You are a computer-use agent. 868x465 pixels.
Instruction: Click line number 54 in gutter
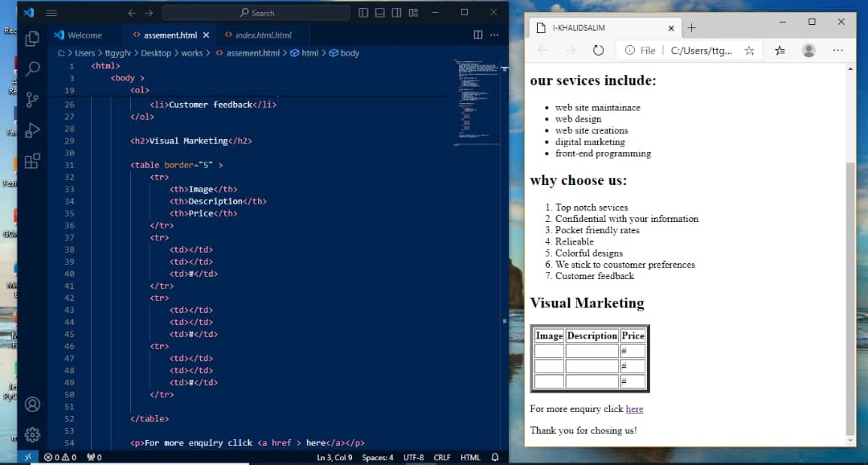[69, 442]
